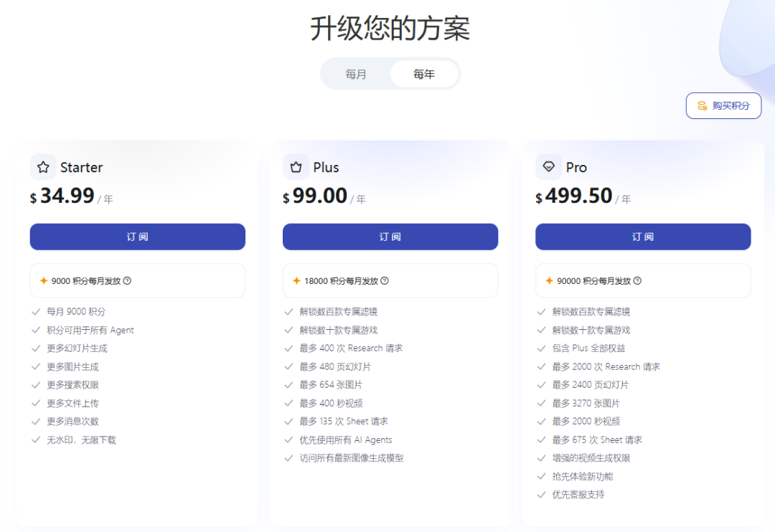Click 最多 400 秒视频 feature
775x532 pixels.
click(331, 403)
